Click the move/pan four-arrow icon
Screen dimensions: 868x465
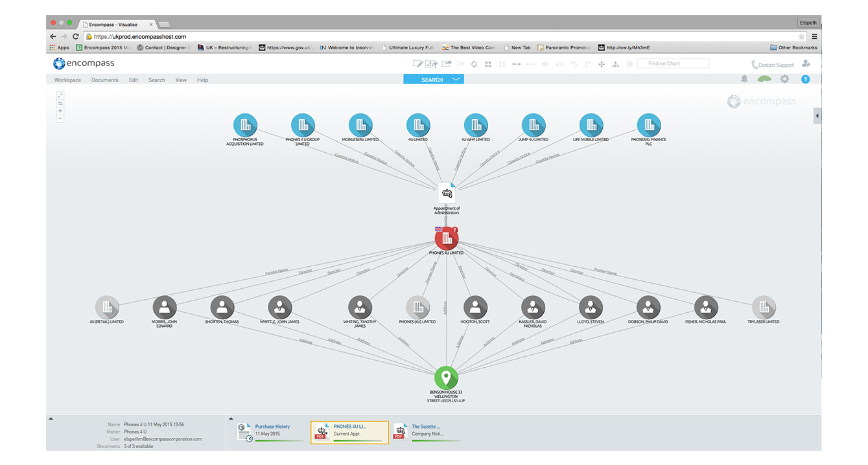click(602, 63)
